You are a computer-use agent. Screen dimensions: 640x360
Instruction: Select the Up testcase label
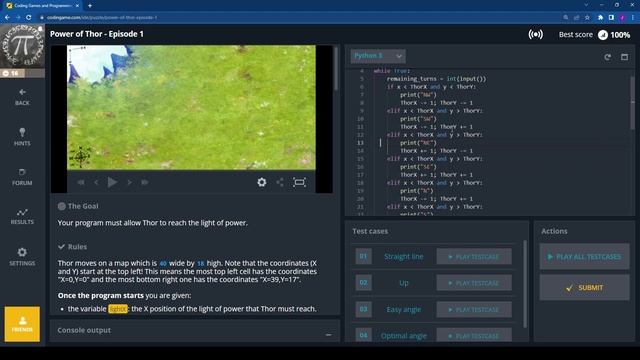coord(404,283)
